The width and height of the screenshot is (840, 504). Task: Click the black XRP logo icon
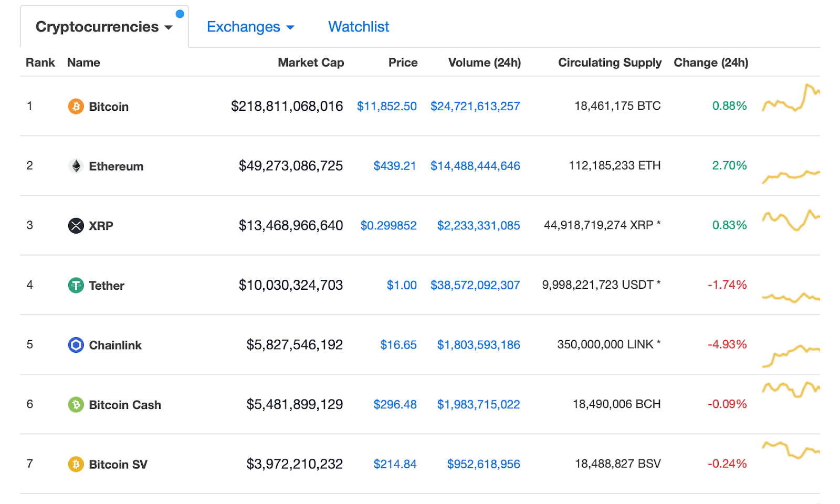(76, 226)
